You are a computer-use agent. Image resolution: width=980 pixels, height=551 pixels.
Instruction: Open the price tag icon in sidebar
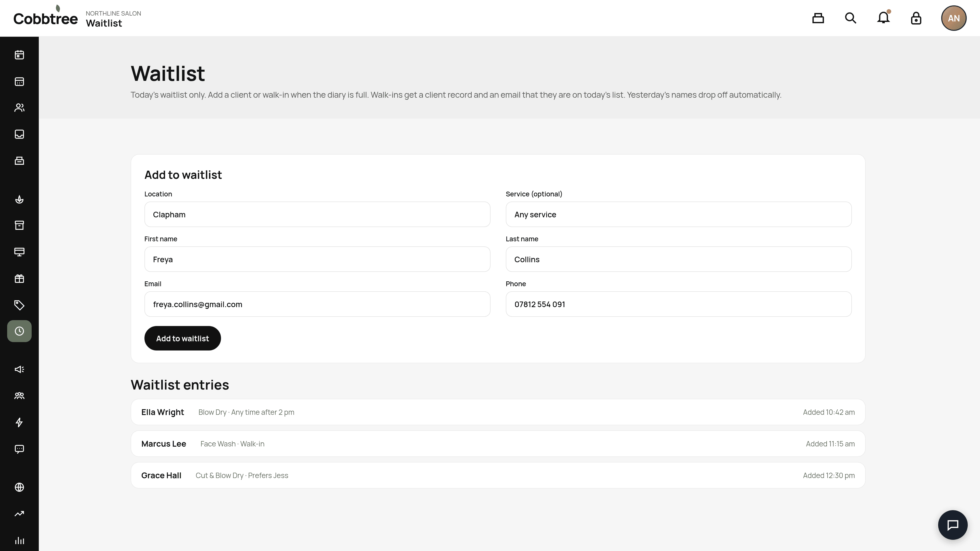point(19,305)
